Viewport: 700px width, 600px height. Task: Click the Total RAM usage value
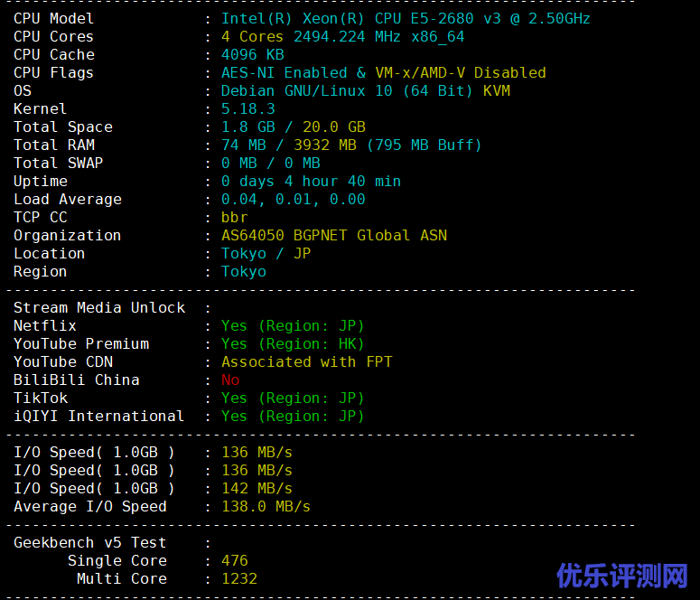(x=351, y=145)
